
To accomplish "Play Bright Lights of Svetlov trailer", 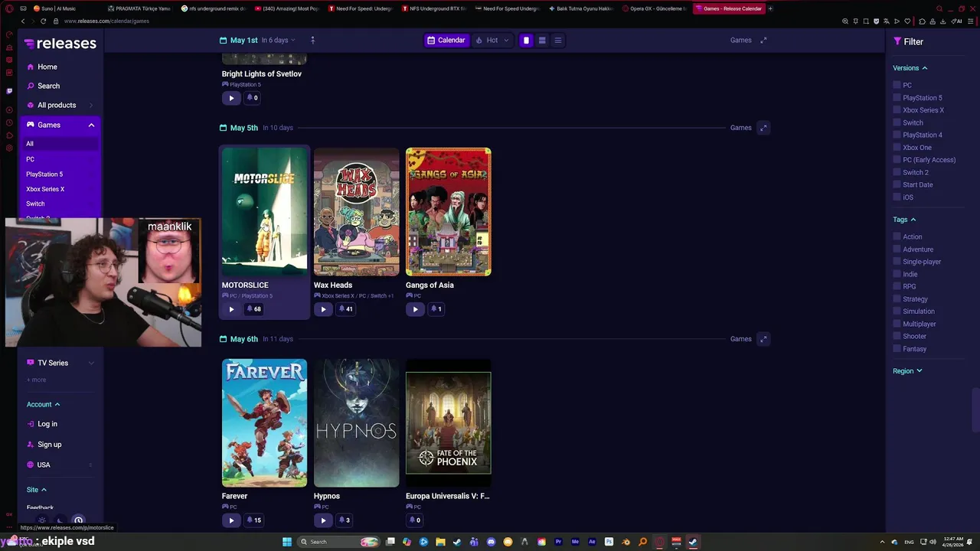I will (231, 98).
